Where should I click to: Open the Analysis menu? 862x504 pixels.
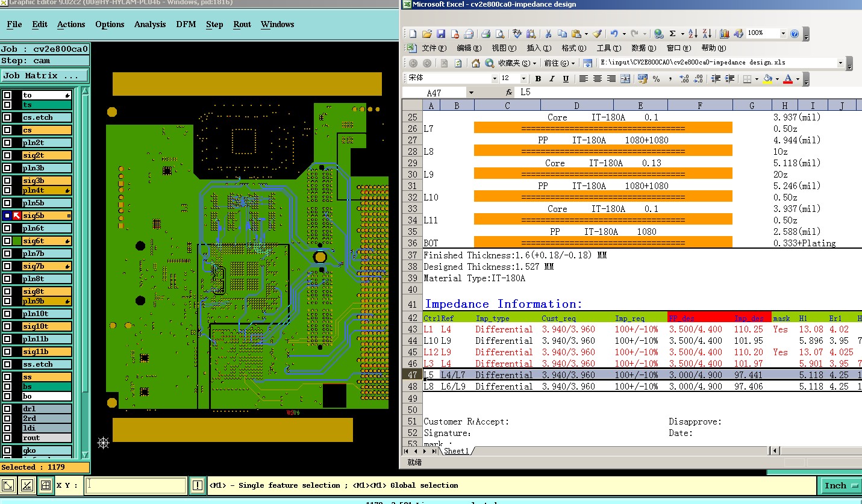point(150,25)
